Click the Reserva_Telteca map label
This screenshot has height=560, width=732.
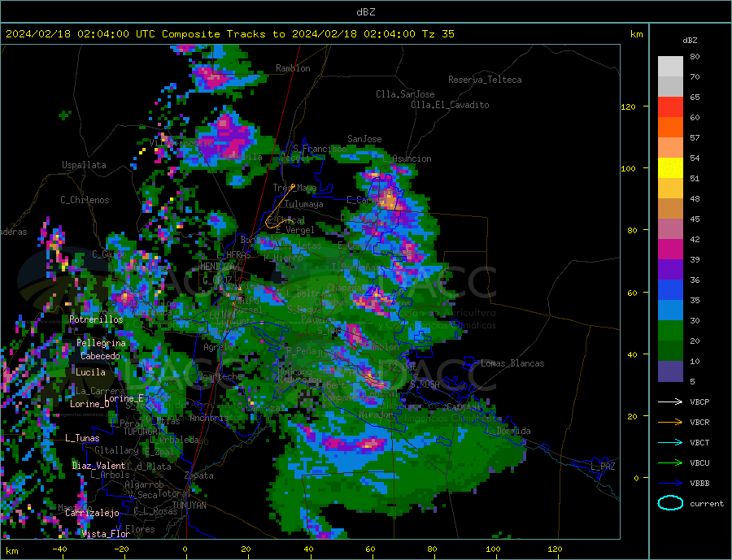(x=485, y=80)
